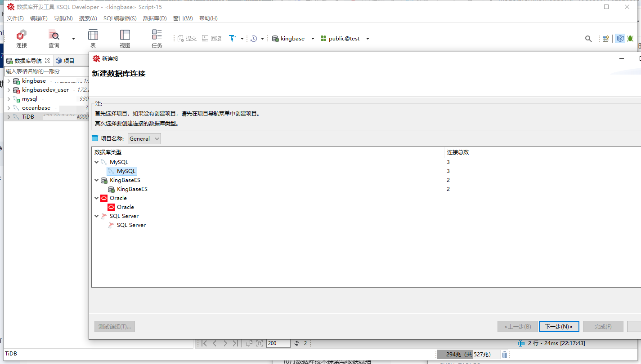Click the View (视图) toolbar icon
This screenshot has width=641, height=364.
click(125, 38)
